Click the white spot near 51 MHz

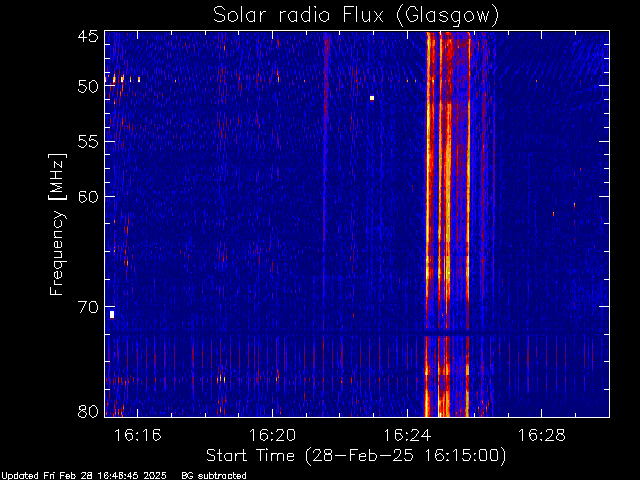click(372, 98)
